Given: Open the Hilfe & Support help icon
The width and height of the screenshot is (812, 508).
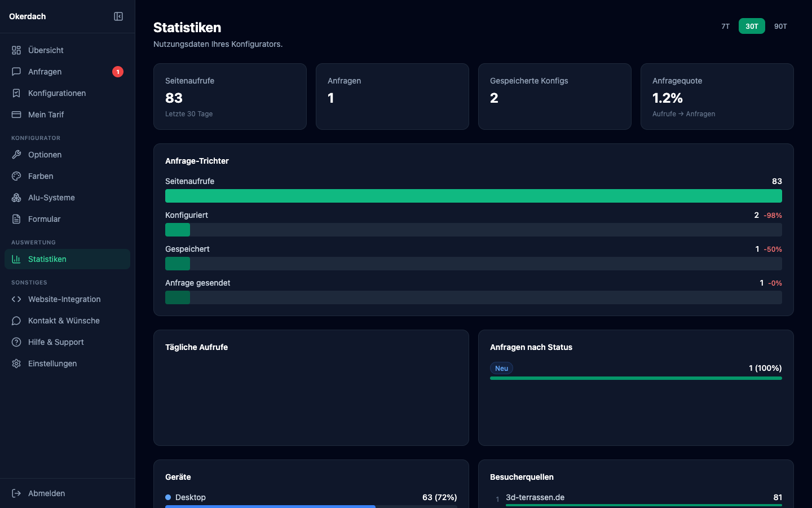Looking at the screenshot, I should (16, 342).
